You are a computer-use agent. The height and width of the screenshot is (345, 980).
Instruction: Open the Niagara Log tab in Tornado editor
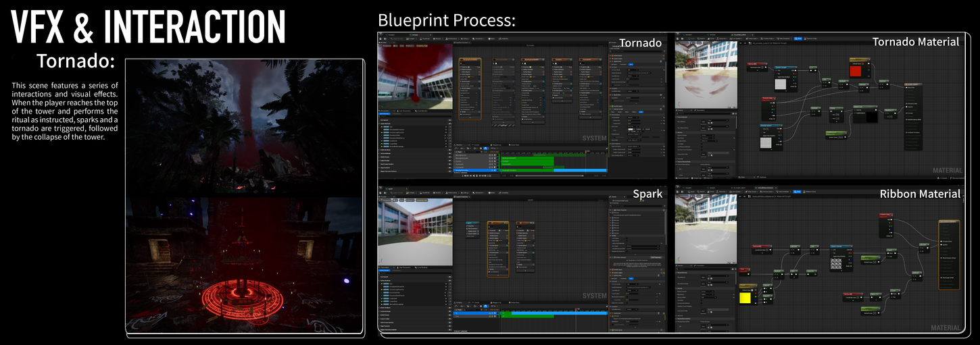coord(497,144)
